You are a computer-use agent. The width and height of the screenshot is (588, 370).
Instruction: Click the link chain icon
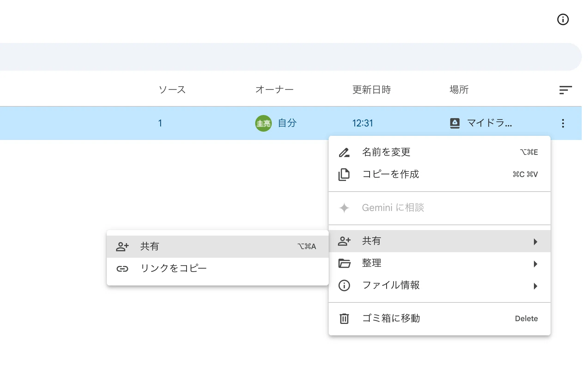point(122,269)
